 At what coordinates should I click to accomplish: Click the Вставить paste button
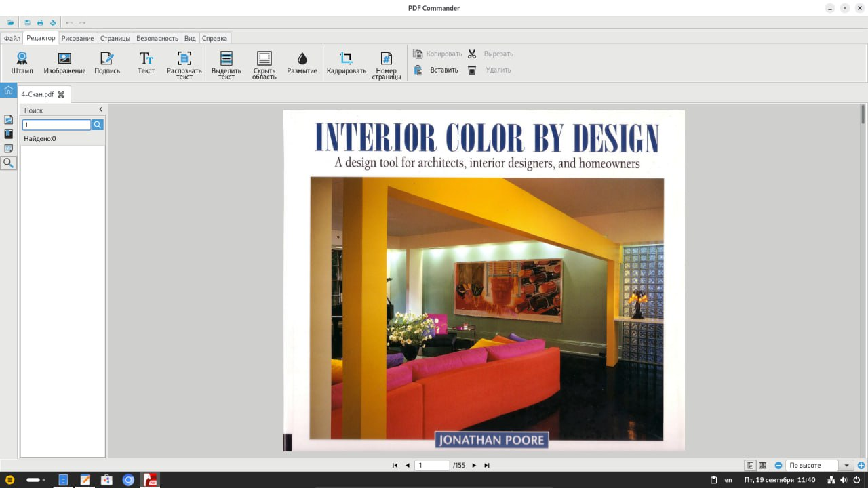coord(436,70)
